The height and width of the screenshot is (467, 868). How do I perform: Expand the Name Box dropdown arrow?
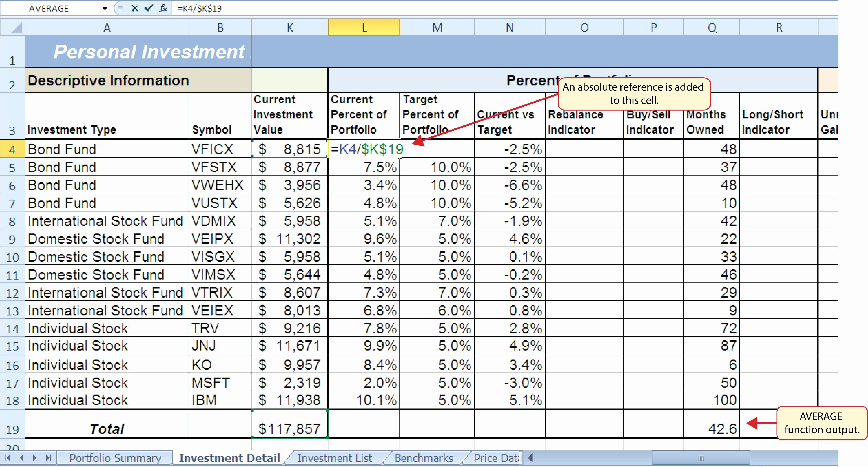coord(105,8)
